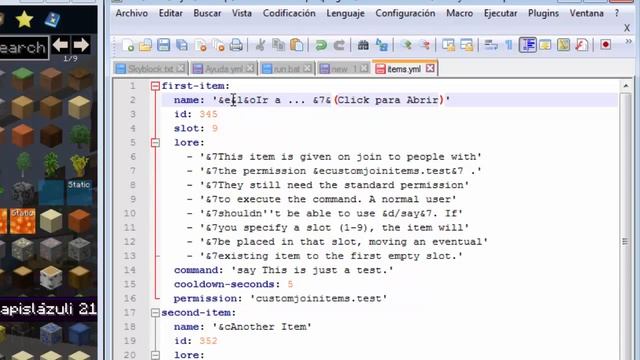Image resolution: width=640 pixels, height=360 pixels.
Task: Open the user defined language icon
Action: (x=545, y=45)
